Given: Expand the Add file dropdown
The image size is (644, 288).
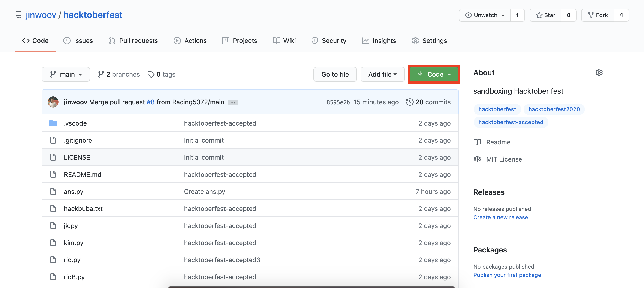Looking at the screenshot, I should 382,75.
